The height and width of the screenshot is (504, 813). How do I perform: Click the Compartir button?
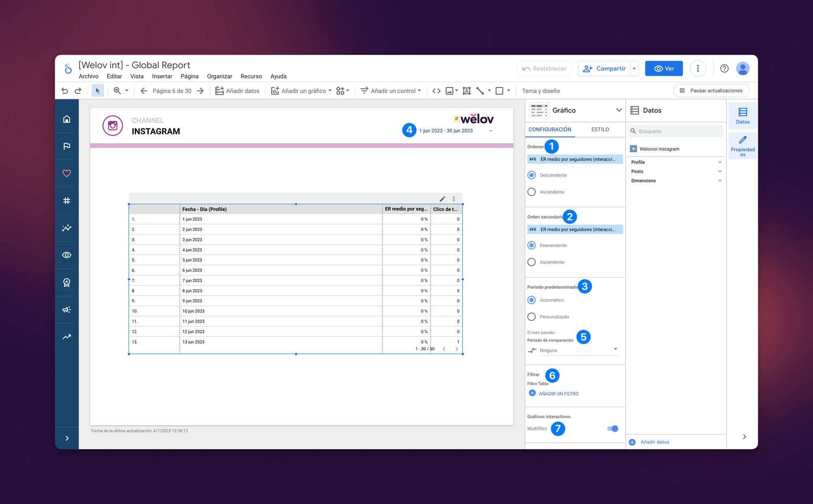click(x=604, y=69)
